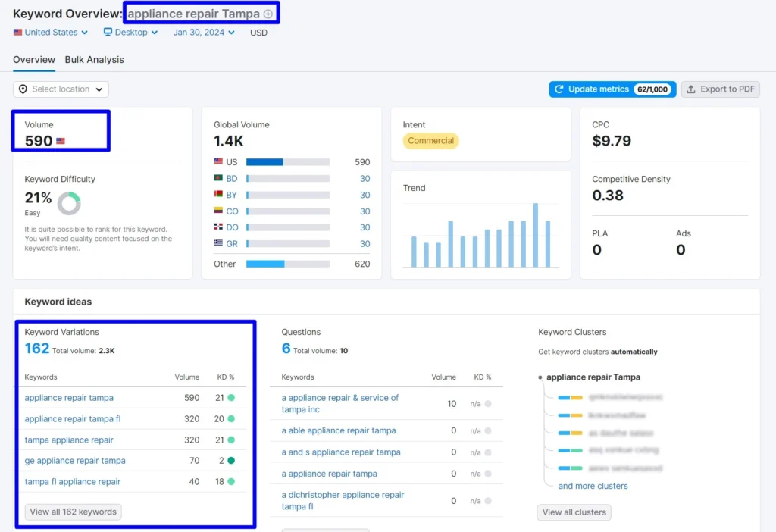776x532 pixels.
Task: Click View all 162 keywords button
Action: pyautogui.click(x=74, y=512)
